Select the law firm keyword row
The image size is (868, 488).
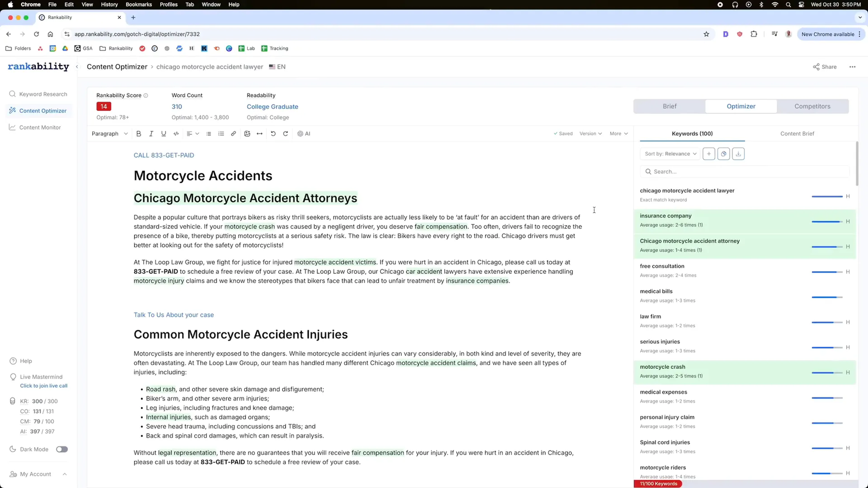[x=744, y=321]
